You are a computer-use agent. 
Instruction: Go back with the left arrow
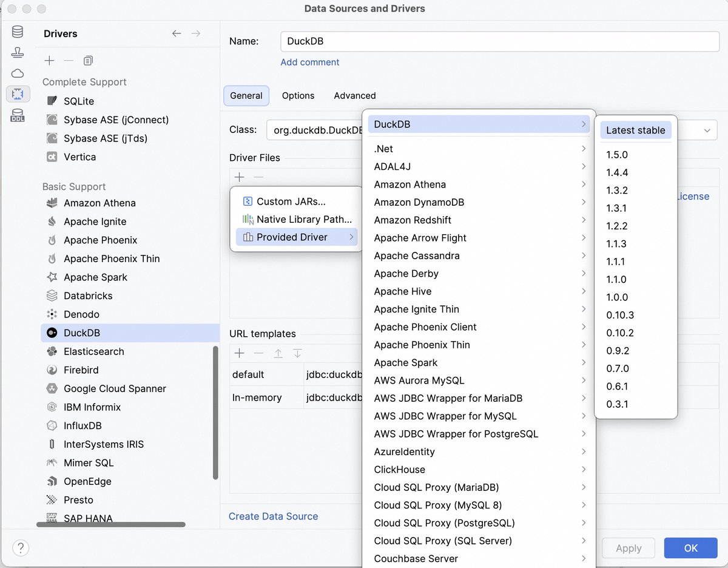tap(177, 33)
